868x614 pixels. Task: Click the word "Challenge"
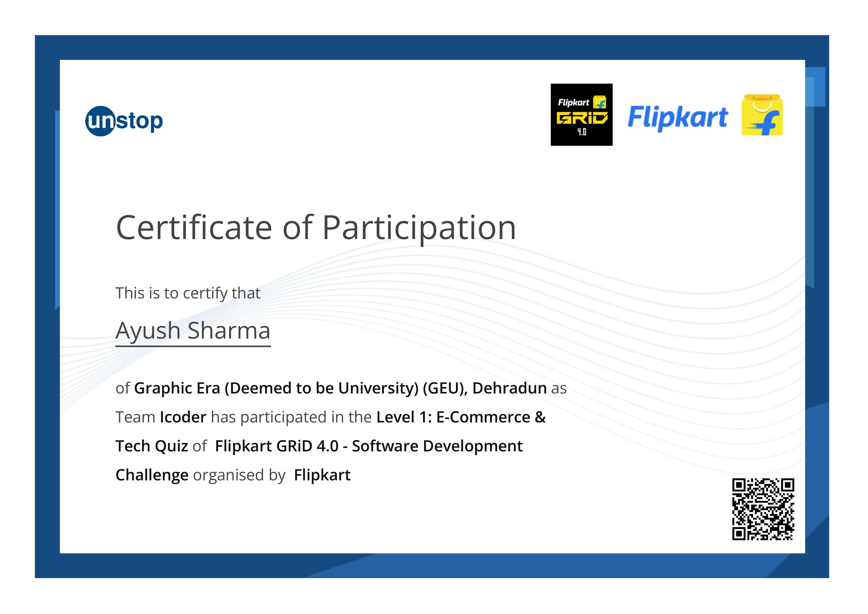click(x=152, y=475)
